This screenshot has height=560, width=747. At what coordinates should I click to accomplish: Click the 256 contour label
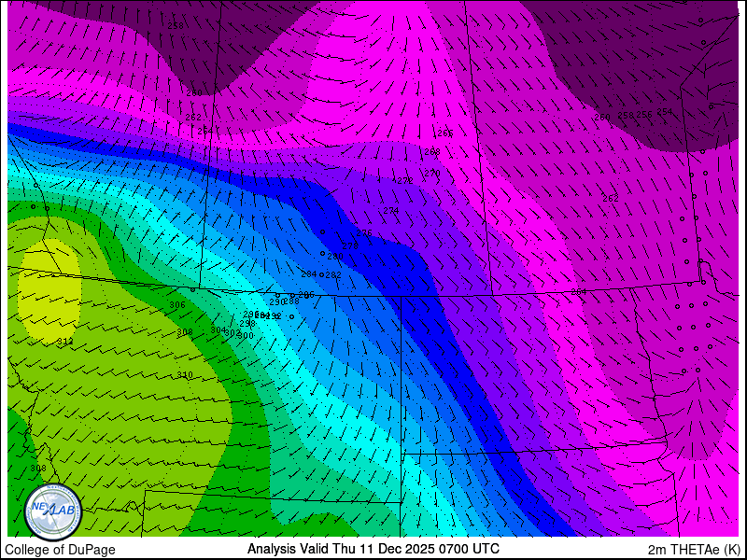[x=644, y=115]
